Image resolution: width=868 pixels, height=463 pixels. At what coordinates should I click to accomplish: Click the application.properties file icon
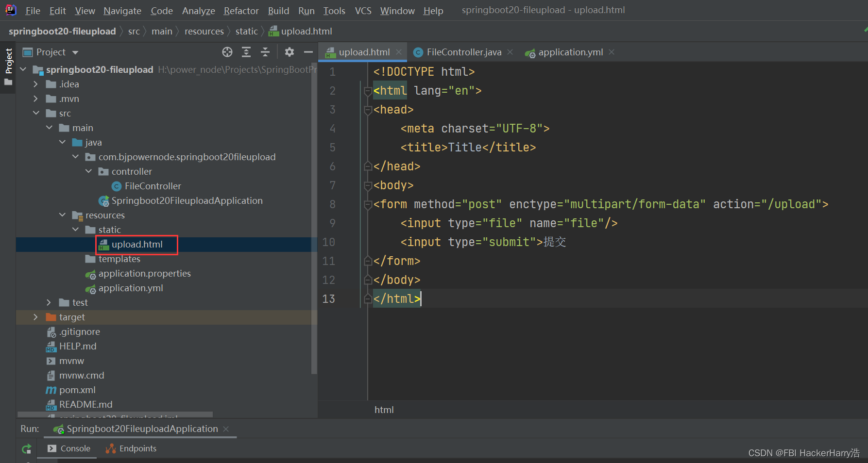90,274
